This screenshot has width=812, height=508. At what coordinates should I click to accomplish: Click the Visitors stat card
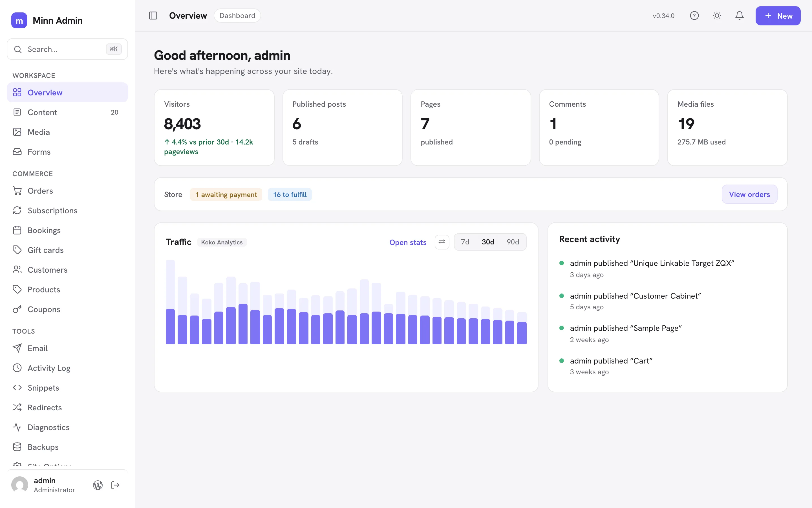point(214,128)
